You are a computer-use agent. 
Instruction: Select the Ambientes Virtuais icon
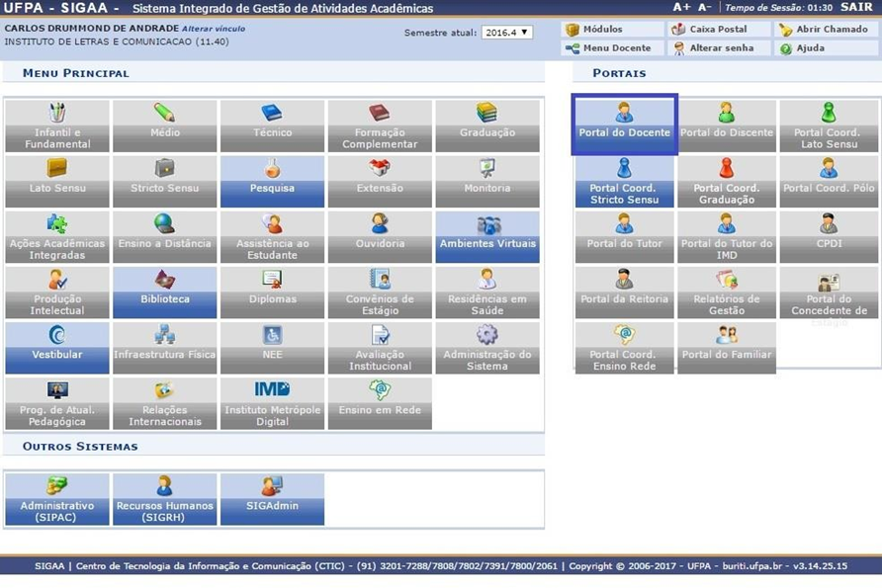487,225
